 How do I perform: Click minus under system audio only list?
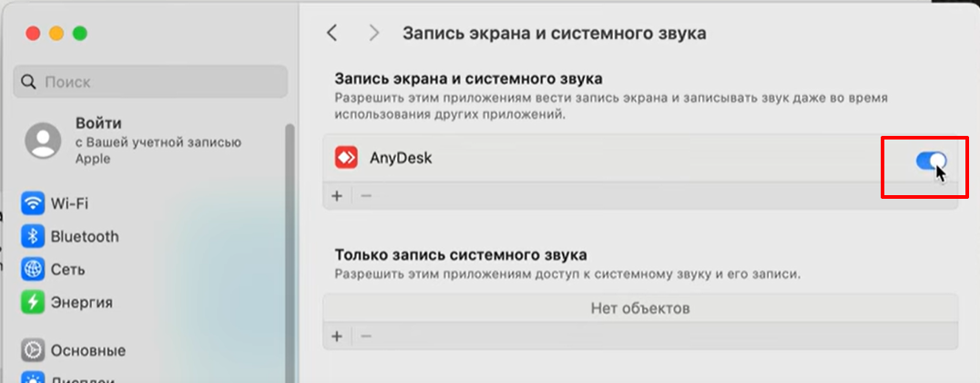pos(366,336)
